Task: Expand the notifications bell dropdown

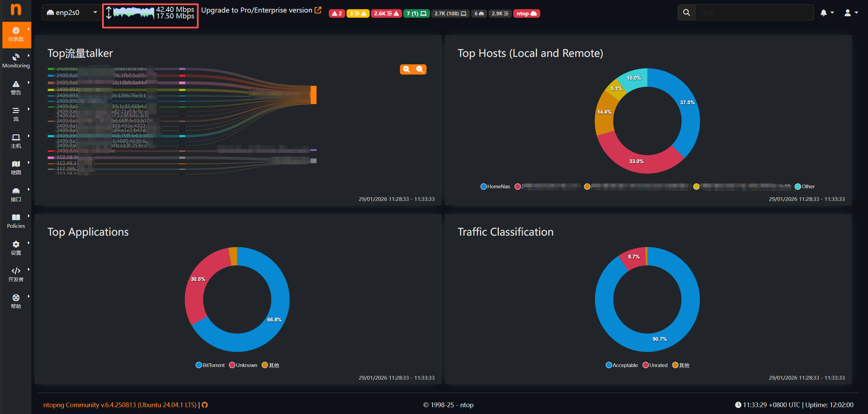Action: [827, 13]
